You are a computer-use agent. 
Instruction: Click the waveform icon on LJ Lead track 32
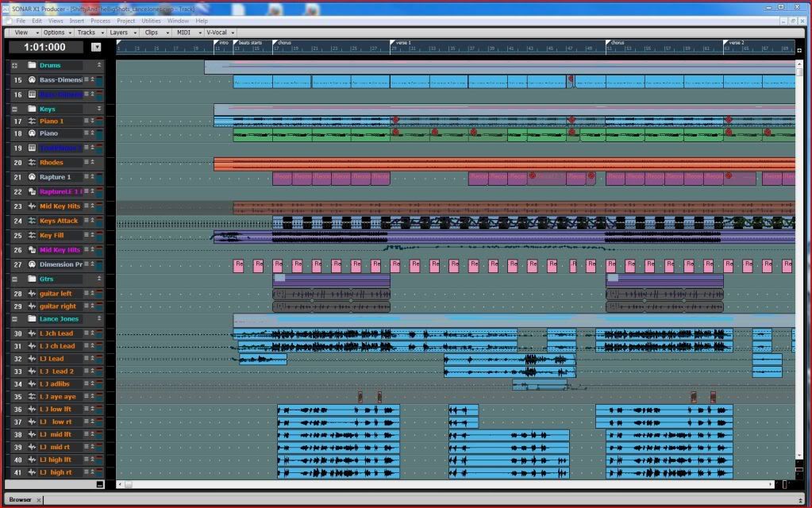(x=32, y=359)
